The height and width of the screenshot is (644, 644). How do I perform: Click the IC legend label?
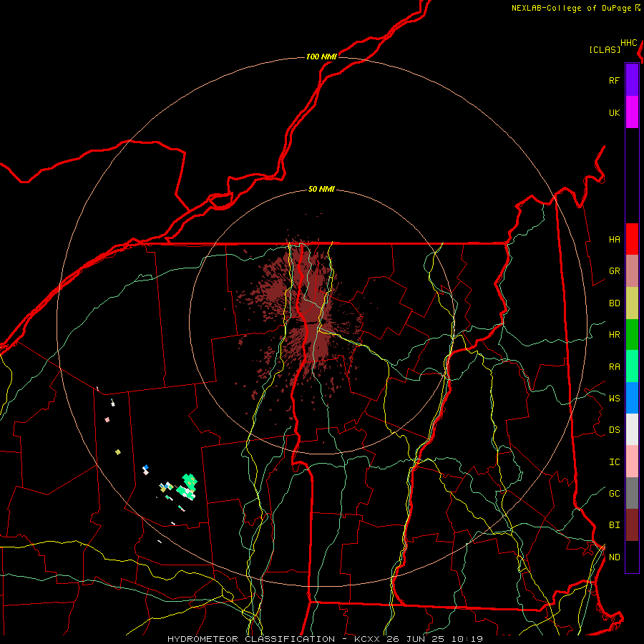tap(614, 462)
